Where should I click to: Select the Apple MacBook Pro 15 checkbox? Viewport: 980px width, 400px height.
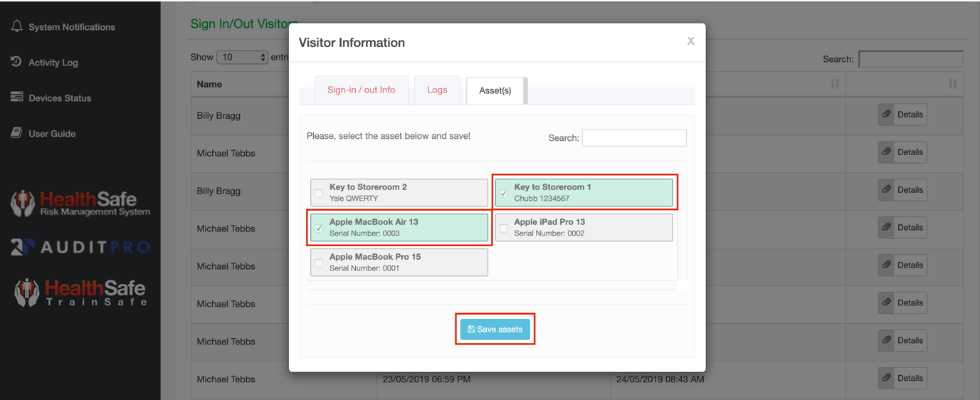(x=319, y=263)
